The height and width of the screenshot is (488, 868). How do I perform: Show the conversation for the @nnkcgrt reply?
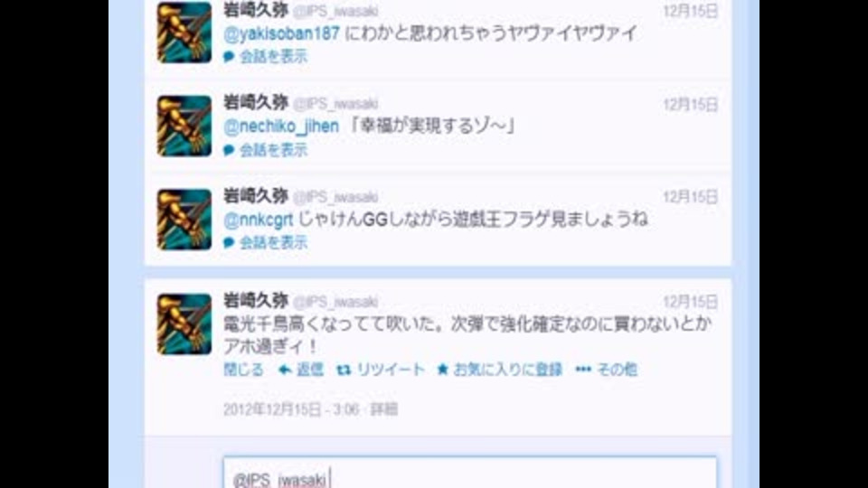tap(265, 242)
